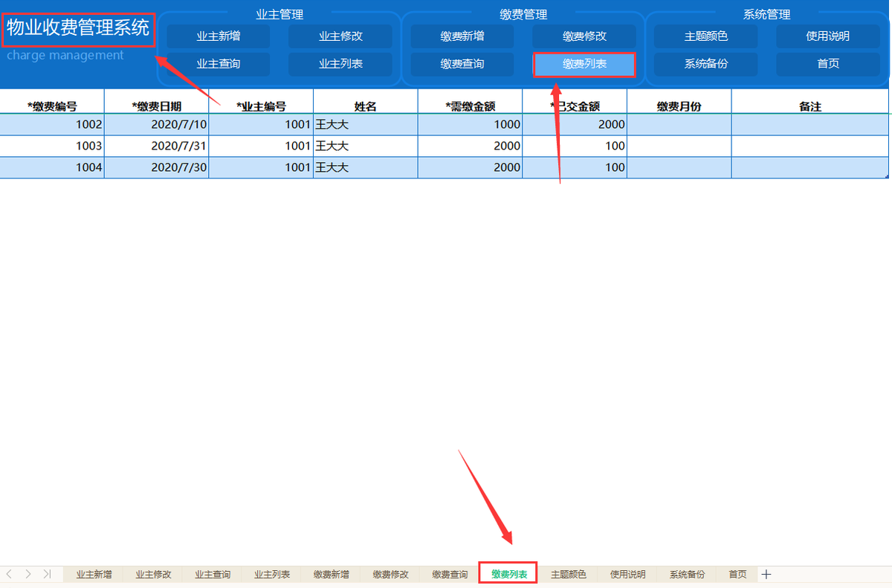Open the 主题颜色 theme color settings

coord(705,36)
